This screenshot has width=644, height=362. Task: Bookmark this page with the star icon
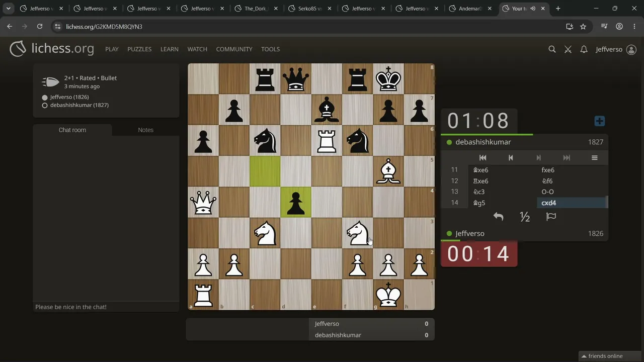(x=583, y=27)
